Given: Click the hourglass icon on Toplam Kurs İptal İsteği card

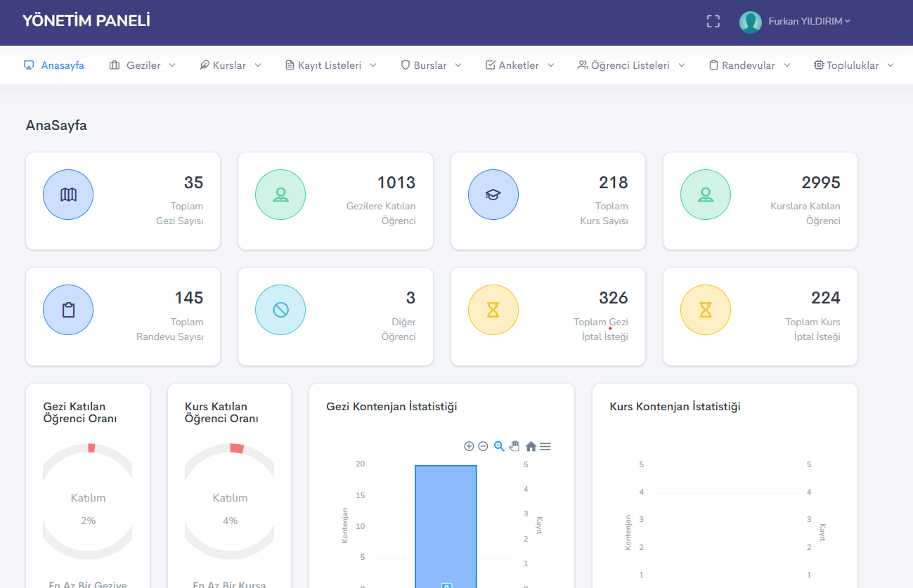Looking at the screenshot, I should (706, 310).
